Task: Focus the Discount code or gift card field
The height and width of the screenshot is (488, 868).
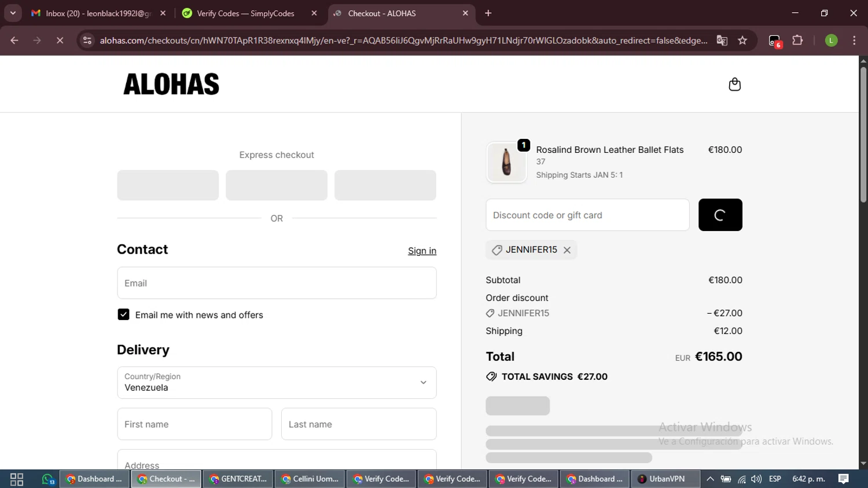Action: coord(587,215)
